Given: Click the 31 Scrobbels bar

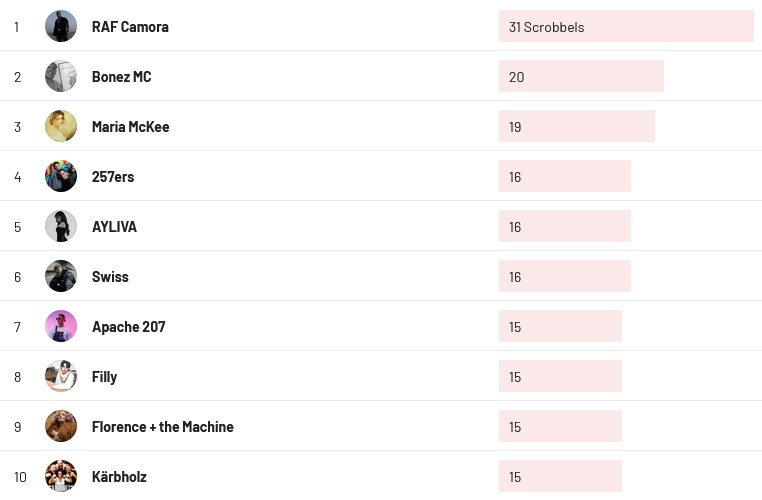Looking at the screenshot, I should pos(625,27).
